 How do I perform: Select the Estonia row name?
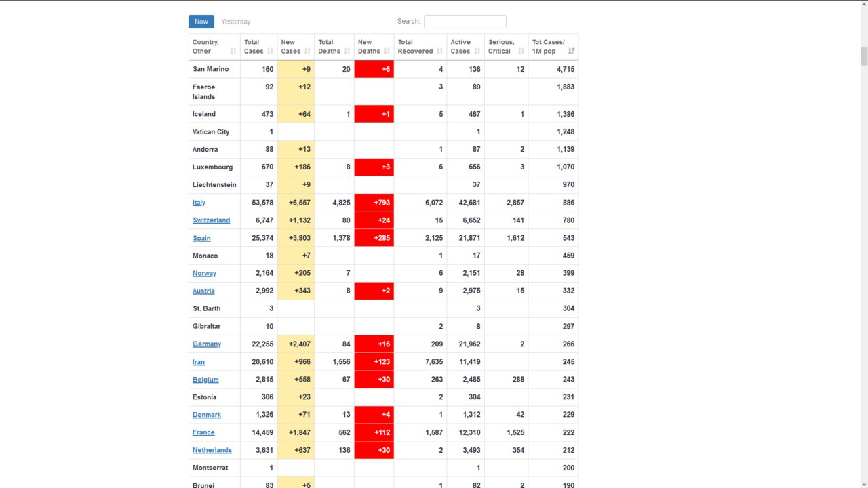[205, 397]
